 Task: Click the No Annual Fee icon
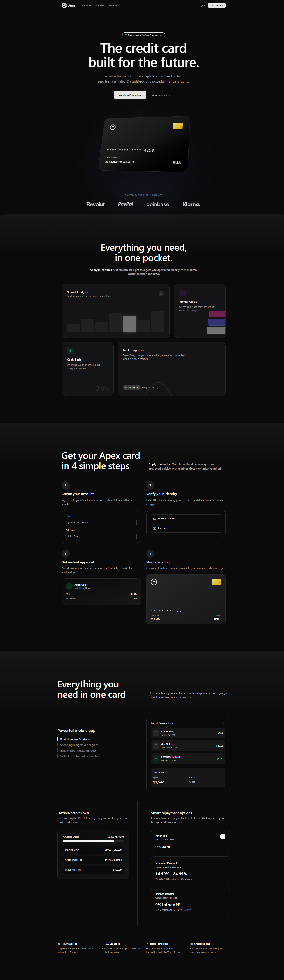click(x=59, y=944)
